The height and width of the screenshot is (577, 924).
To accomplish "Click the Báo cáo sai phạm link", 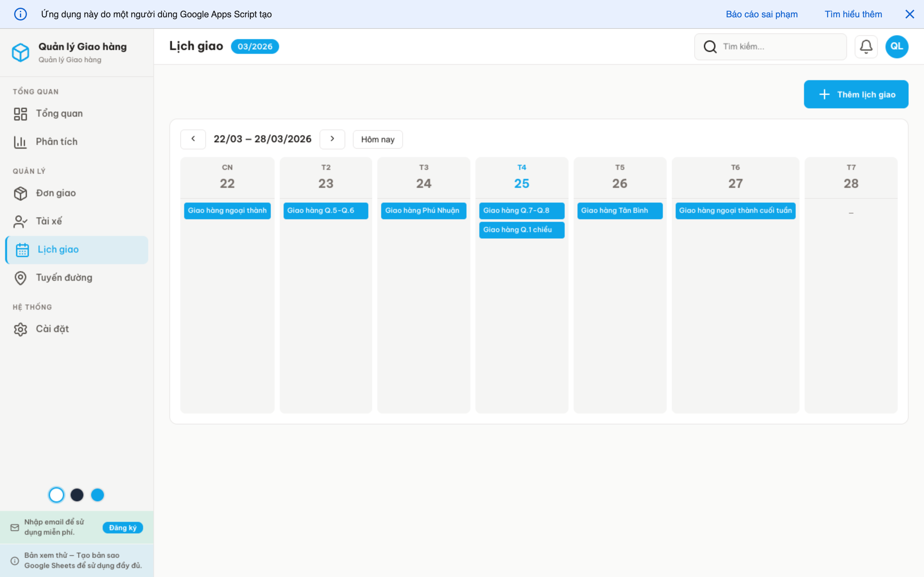I will [x=762, y=14].
